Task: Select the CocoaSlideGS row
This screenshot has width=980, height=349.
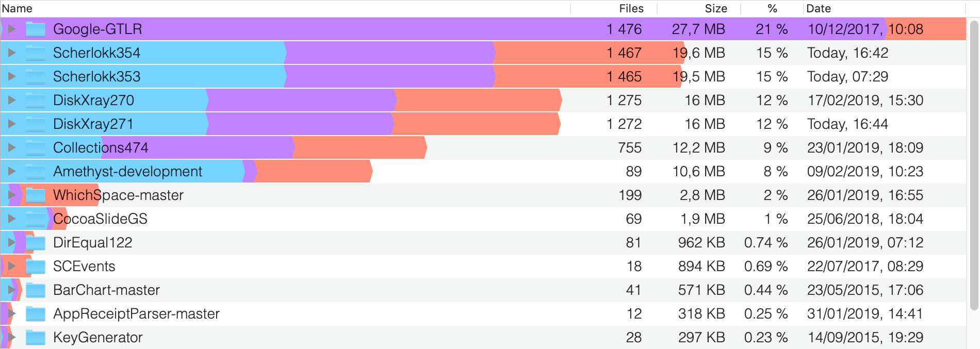Action: point(483,219)
